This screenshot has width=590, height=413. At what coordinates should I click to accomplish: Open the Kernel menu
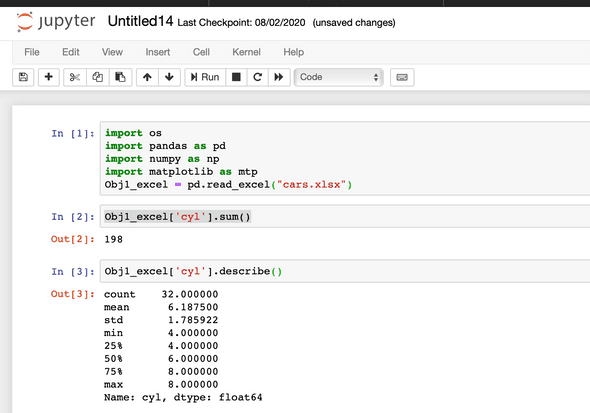(246, 52)
